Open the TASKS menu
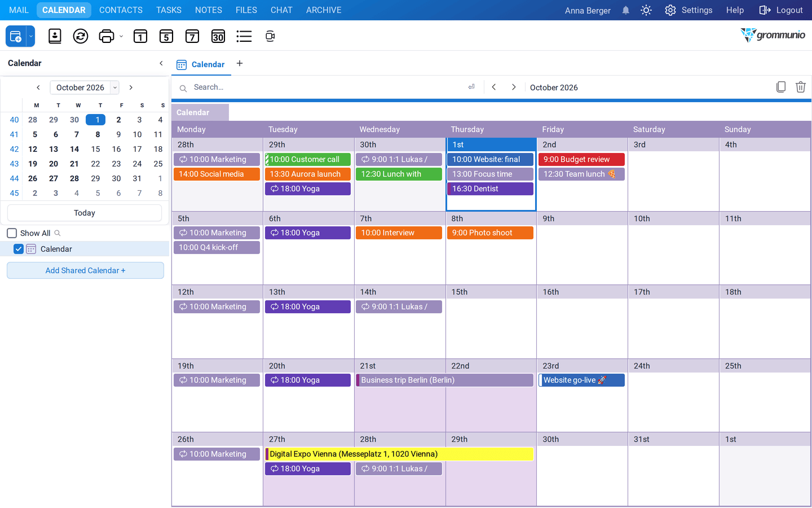This screenshot has width=812, height=508. tap(169, 10)
